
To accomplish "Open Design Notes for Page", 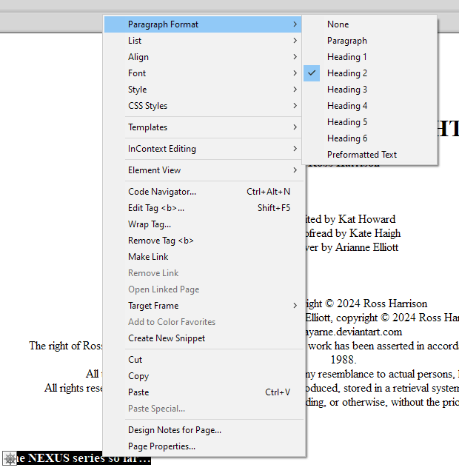I will point(175,430).
